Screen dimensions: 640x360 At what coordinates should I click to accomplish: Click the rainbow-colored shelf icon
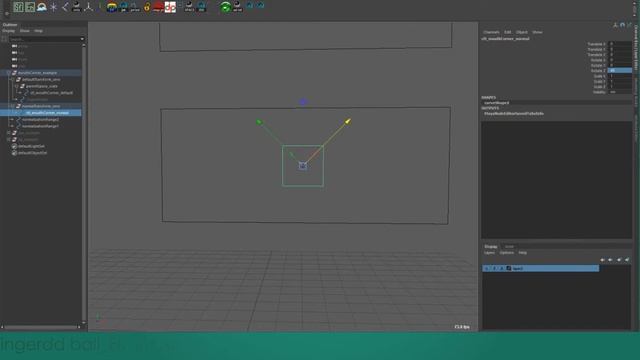111,7
